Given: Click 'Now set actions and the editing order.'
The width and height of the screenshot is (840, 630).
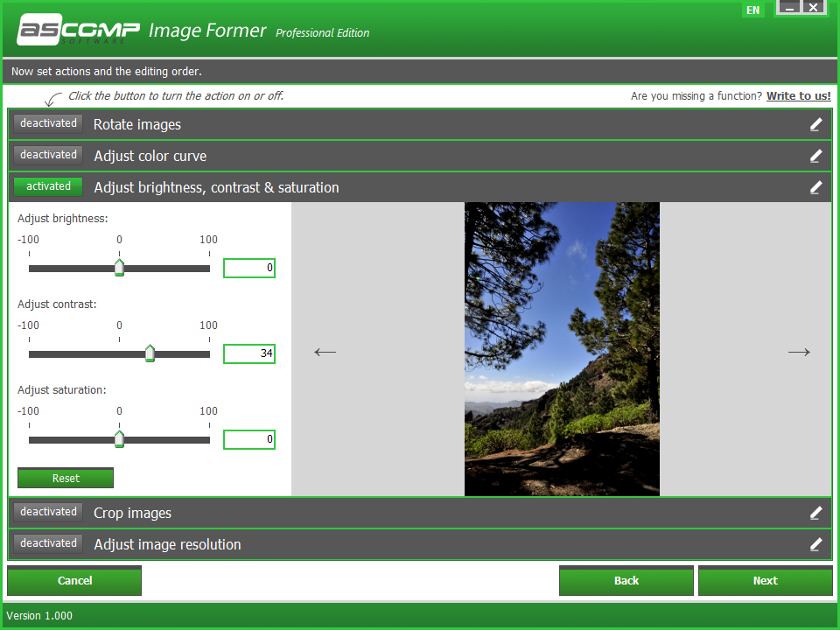Looking at the screenshot, I should click(107, 71).
